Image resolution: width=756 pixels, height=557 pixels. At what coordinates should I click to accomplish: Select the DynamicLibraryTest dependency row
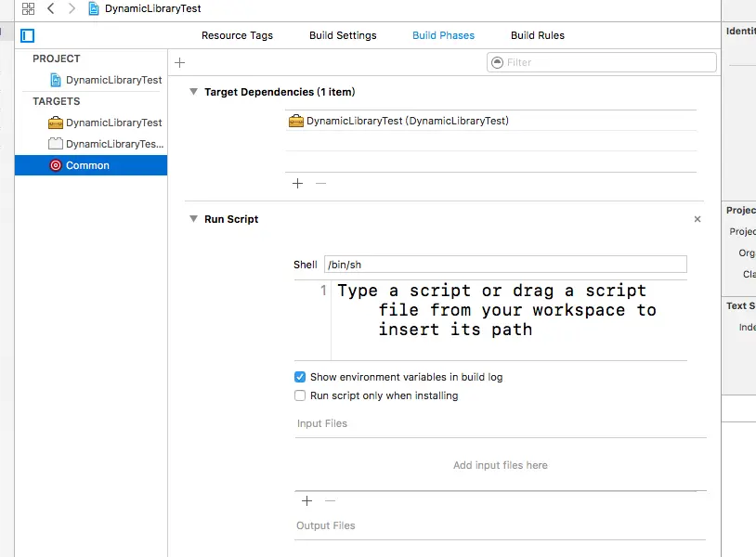tap(490, 121)
